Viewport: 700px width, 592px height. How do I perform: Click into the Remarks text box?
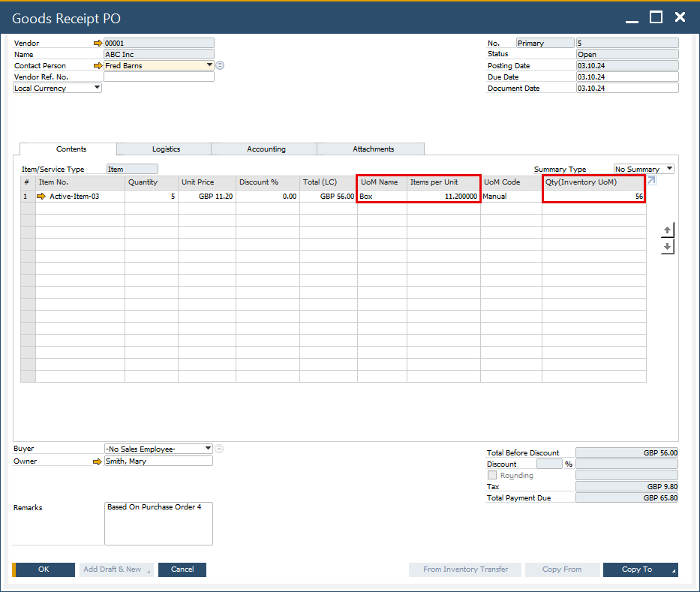[158, 524]
